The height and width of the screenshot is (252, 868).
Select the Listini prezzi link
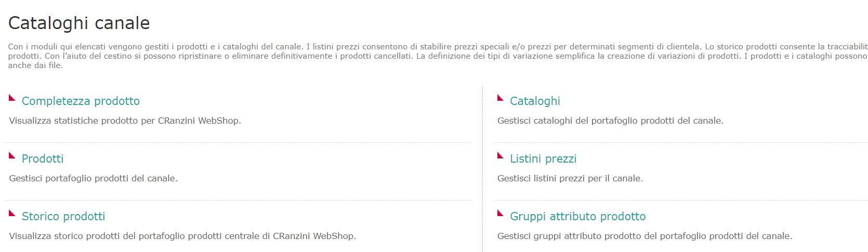pos(543,158)
